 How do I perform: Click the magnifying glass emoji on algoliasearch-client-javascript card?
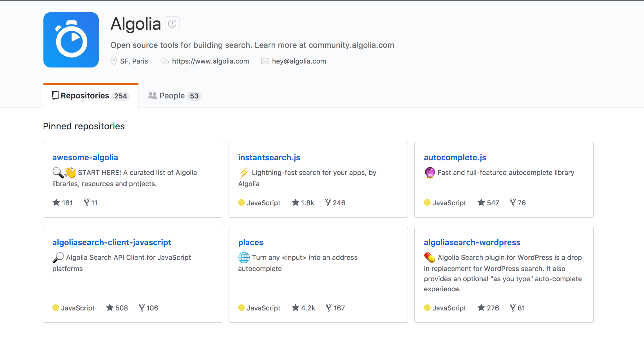(x=58, y=257)
